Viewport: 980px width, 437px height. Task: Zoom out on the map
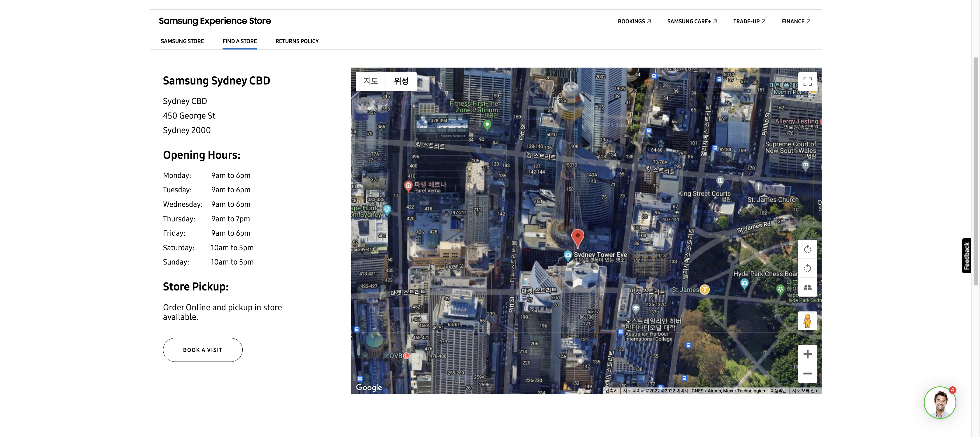[807, 373]
